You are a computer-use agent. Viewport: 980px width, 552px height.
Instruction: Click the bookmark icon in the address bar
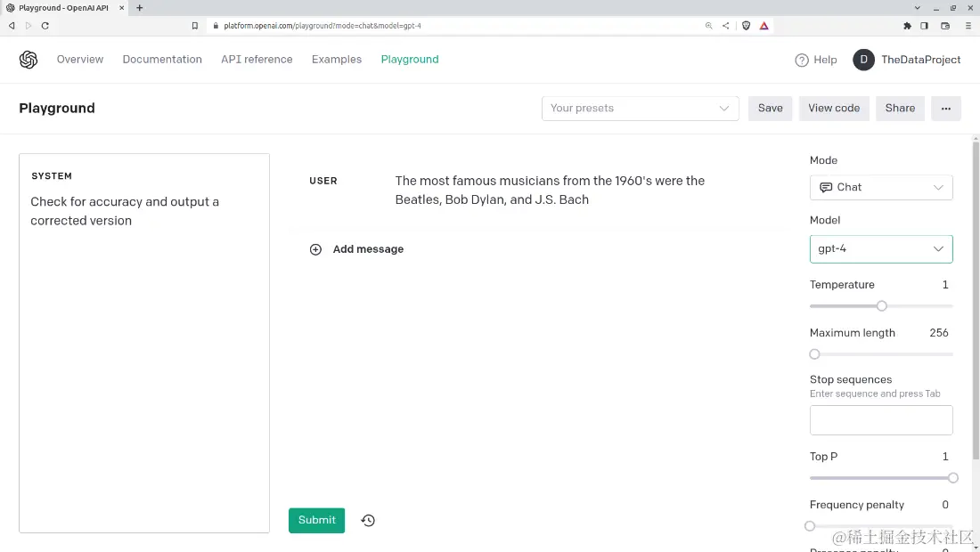(x=194, y=26)
